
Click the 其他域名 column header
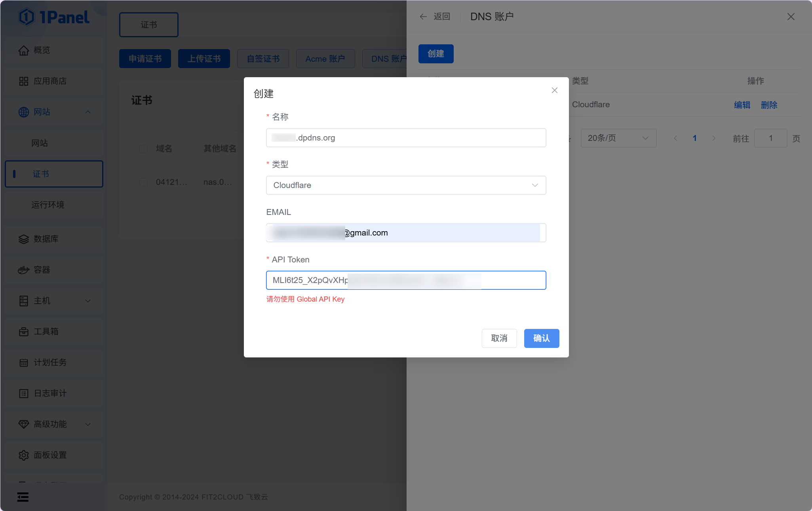tap(220, 149)
